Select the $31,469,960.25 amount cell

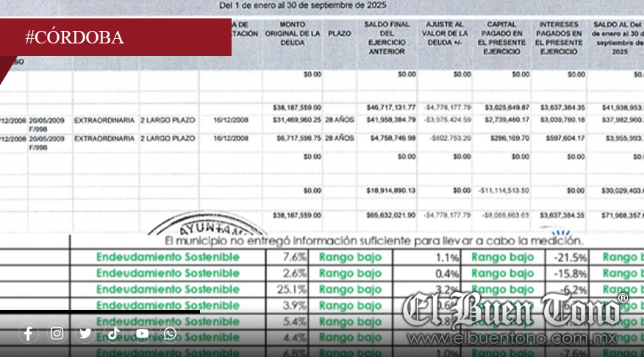pos(297,119)
